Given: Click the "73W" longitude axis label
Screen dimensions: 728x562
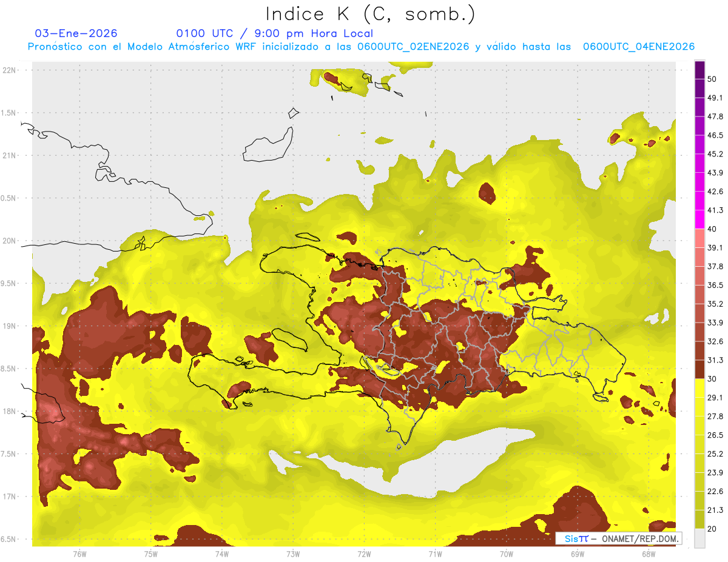Looking at the screenshot, I should [x=293, y=554].
